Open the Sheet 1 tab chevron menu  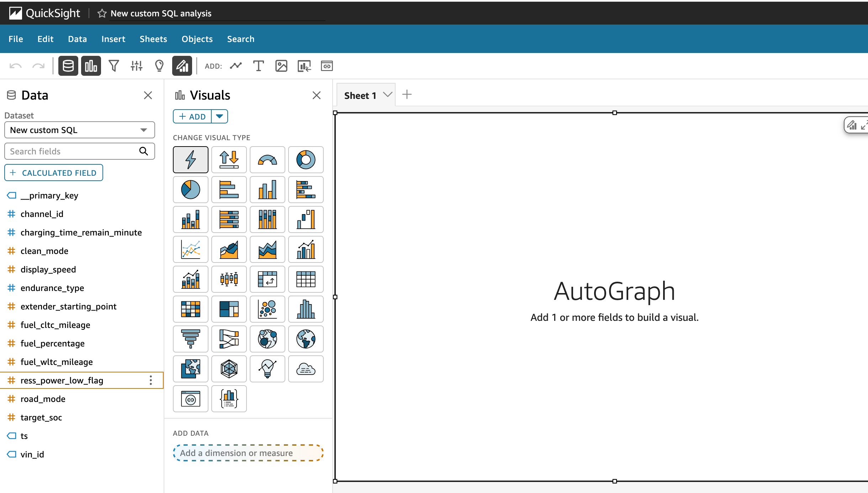click(387, 95)
